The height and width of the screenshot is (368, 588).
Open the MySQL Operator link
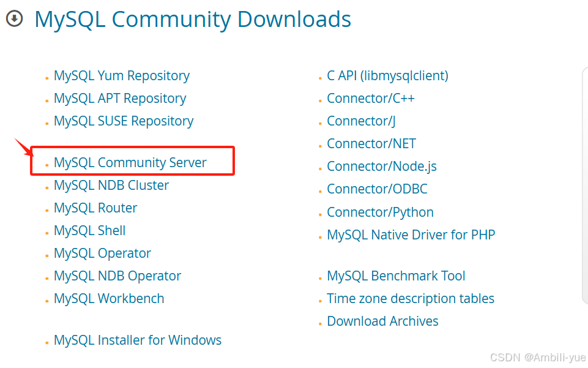102,253
